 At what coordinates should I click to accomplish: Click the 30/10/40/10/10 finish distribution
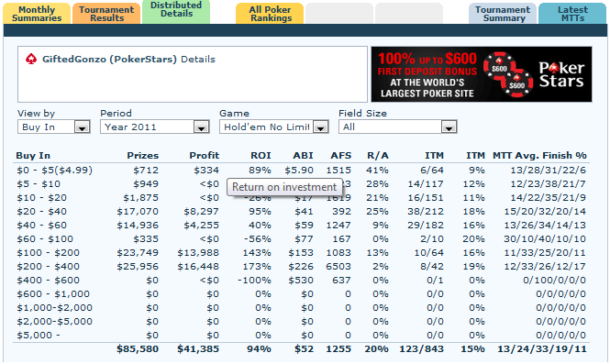[x=545, y=238]
